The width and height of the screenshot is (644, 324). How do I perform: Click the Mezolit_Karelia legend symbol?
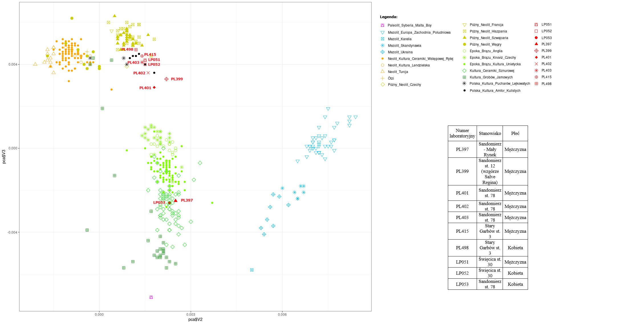(383, 39)
